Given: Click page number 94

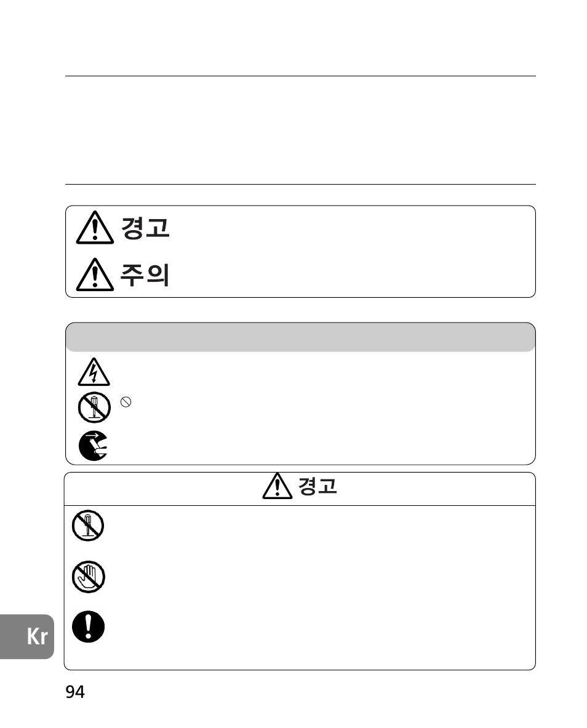Looking at the screenshot, I should pyautogui.click(x=75, y=692).
